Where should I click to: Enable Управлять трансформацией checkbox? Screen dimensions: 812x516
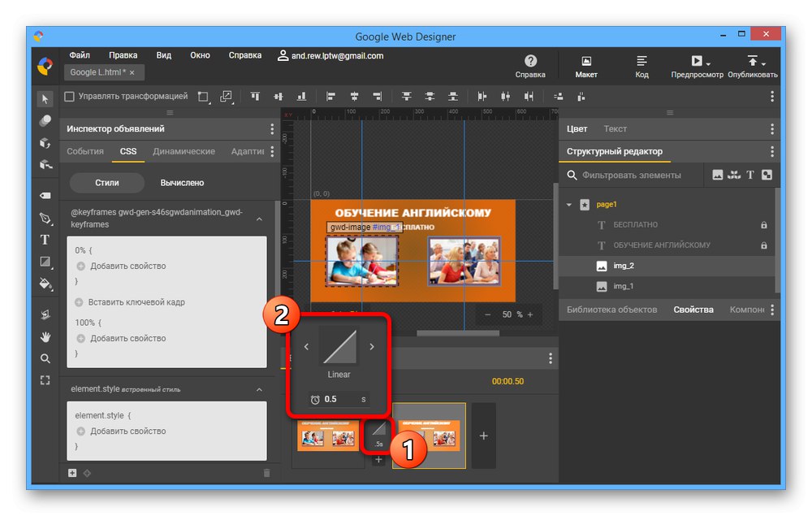click(69, 96)
